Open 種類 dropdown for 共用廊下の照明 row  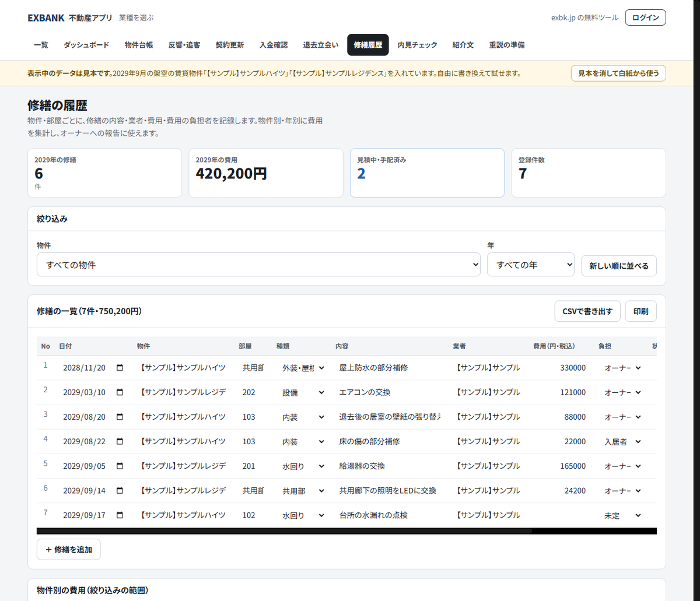pyautogui.click(x=303, y=490)
